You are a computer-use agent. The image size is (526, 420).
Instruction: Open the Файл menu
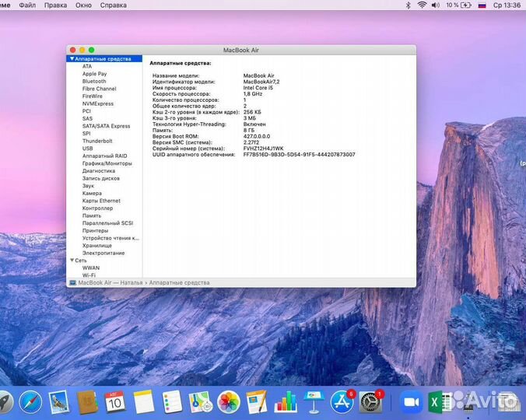point(27,5)
